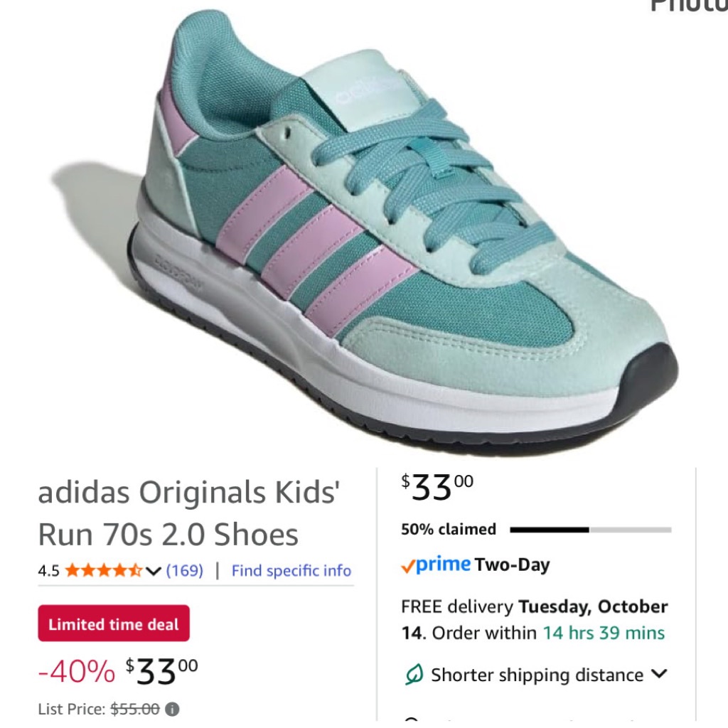The width and height of the screenshot is (728, 728).
Task: Click the -40% discount label
Action: tap(76, 670)
